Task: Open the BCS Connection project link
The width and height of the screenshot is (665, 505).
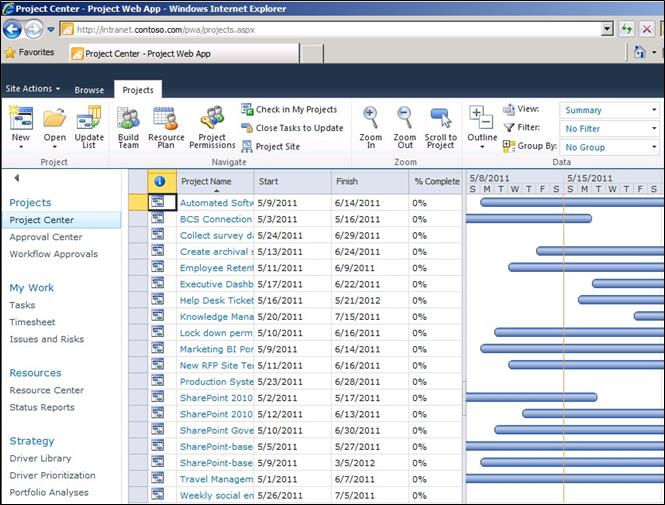Action: pos(215,219)
